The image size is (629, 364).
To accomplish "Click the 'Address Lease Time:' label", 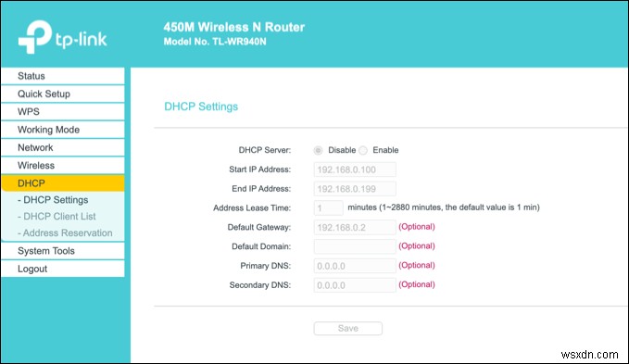I will (252, 208).
